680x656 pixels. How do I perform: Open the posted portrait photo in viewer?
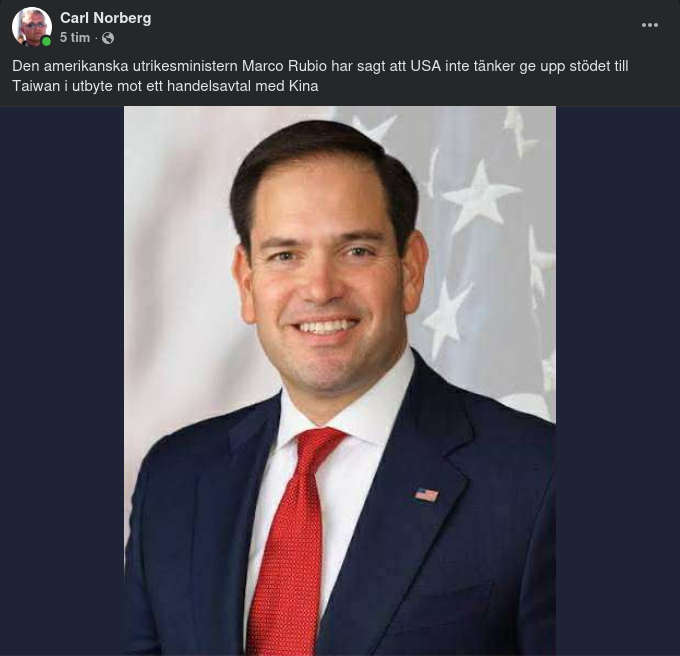[x=340, y=381]
